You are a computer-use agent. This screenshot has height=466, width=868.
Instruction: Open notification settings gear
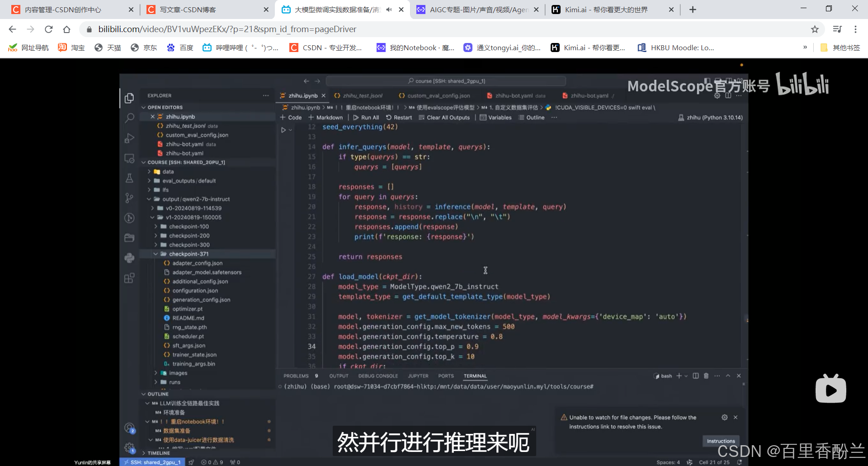coord(725,417)
